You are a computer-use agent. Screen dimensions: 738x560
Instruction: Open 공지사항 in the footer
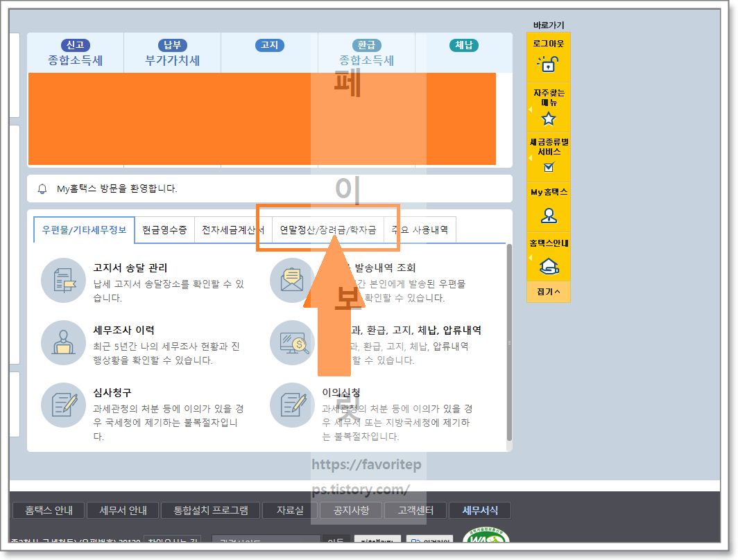click(x=351, y=510)
